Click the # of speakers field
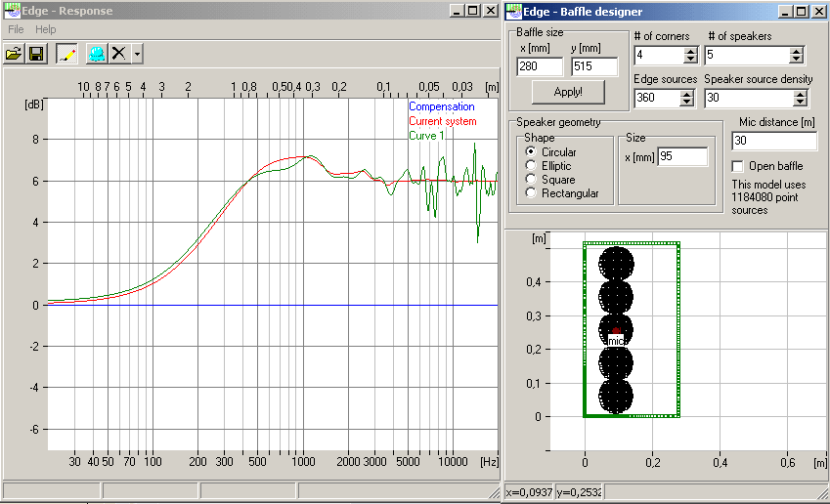Image resolution: width=830 pixels, height=504 pixels. 748,55
